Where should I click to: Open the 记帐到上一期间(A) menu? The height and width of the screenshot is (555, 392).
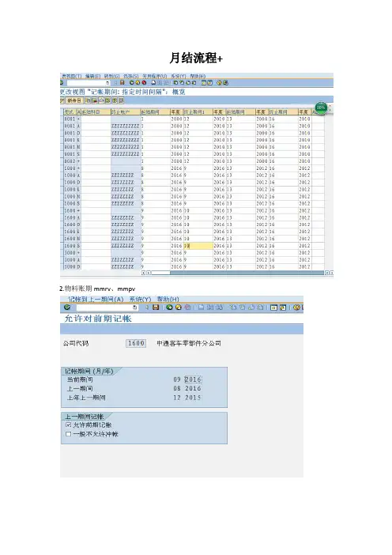[96, 299]
